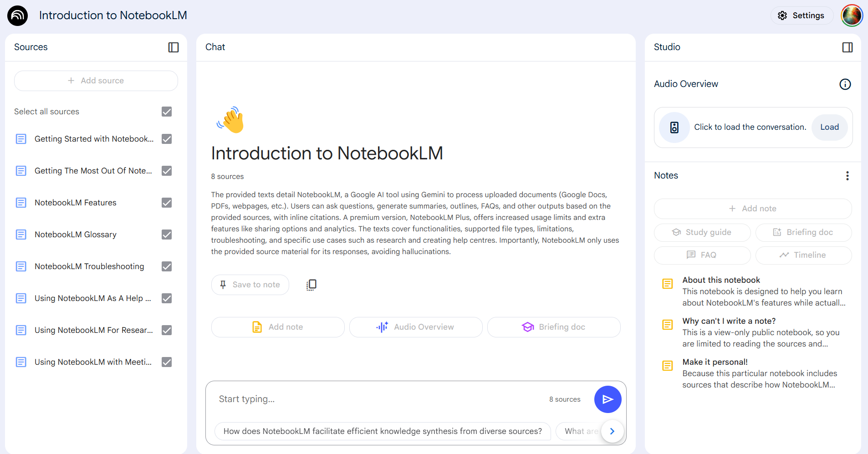Image resolution: width=868 pixels, height=454 pixels.
Task: Click the pin icon on Save to note
Action: pyautogui.click(x=223, y=285)
